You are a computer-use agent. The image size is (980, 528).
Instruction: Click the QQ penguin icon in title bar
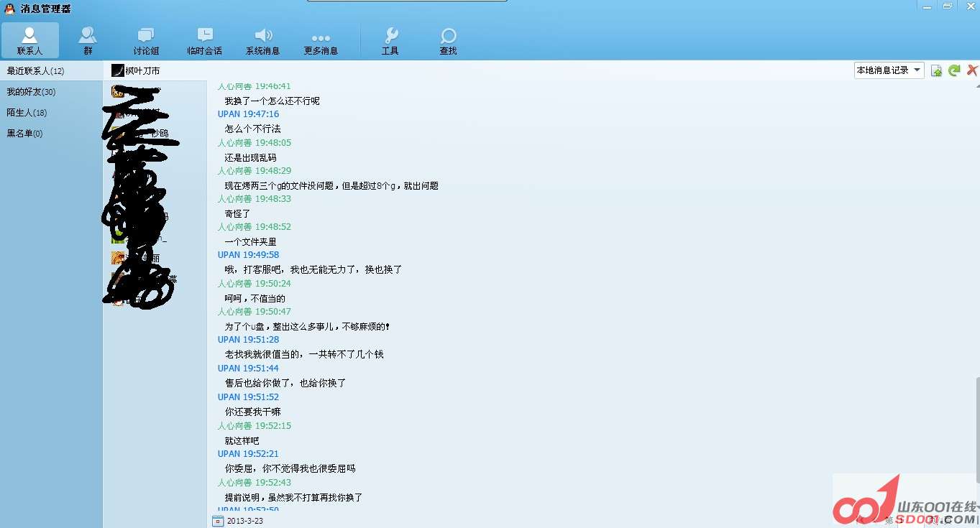click(9, 9)
